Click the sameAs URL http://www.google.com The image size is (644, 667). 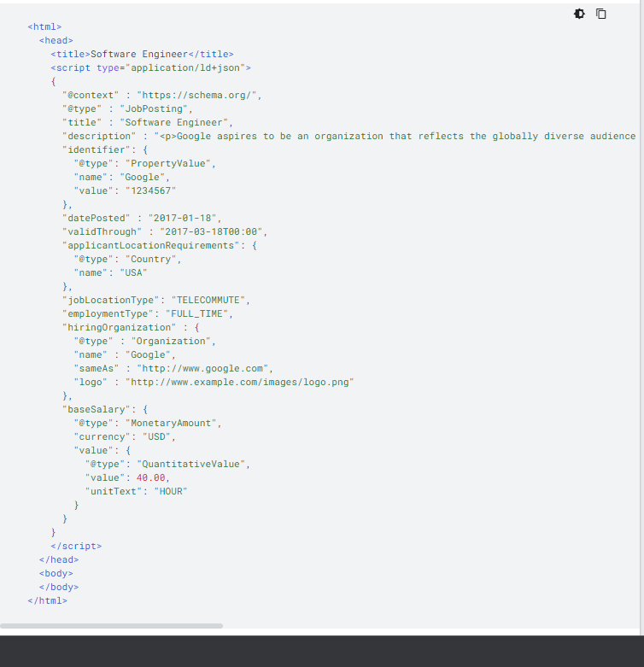202,368
